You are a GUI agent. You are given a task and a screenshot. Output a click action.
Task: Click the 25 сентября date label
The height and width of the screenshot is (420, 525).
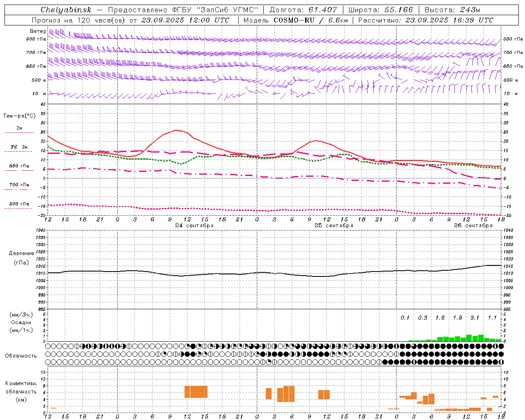pos(334,226)
